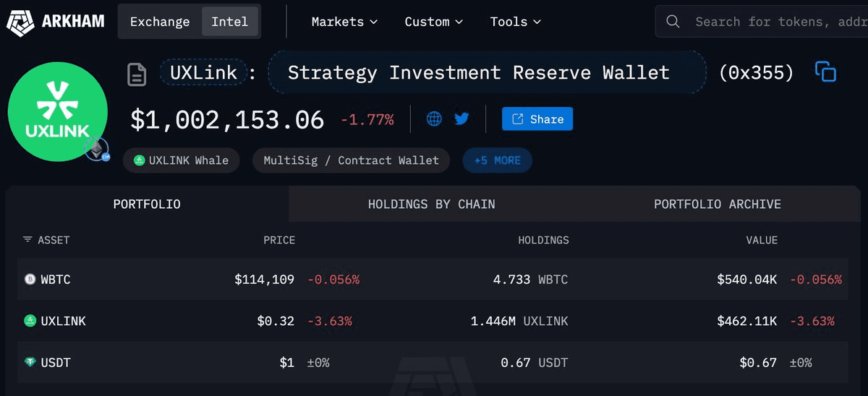This screenshot has height=396, width=868.
Task: Copy the wallet address via copy icon
Action: point(825,72)
